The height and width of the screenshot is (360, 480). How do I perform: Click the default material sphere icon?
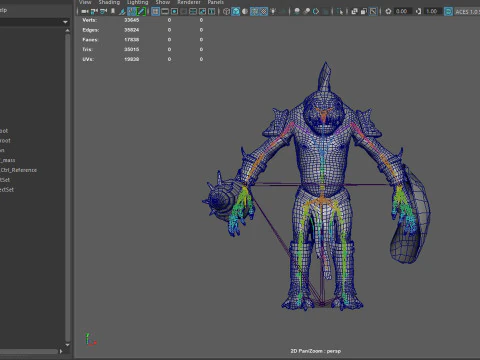click(x=245, y=11)
